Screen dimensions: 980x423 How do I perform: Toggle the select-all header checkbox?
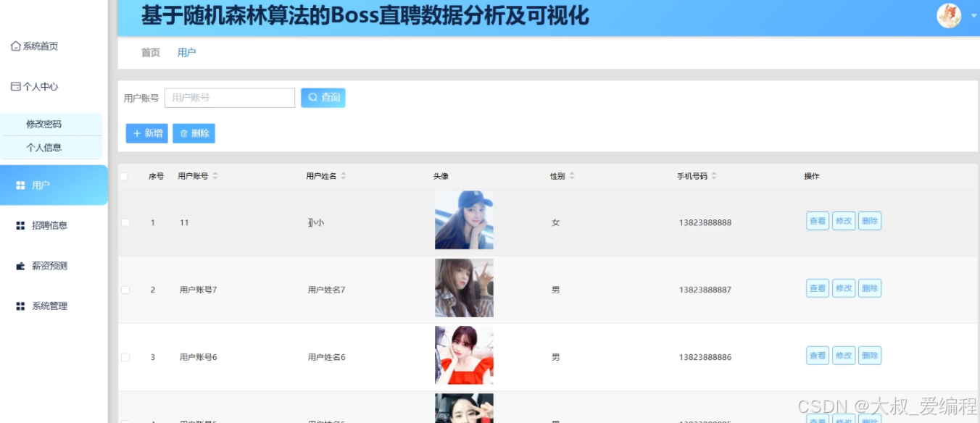point(124,176)
